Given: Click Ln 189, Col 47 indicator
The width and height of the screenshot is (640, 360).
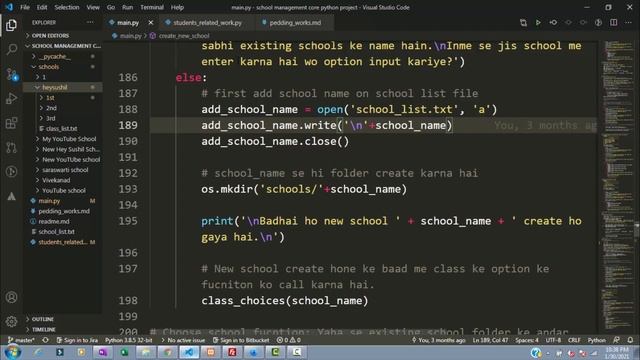Looking at the screenshot, I should [x=490, y=340].
